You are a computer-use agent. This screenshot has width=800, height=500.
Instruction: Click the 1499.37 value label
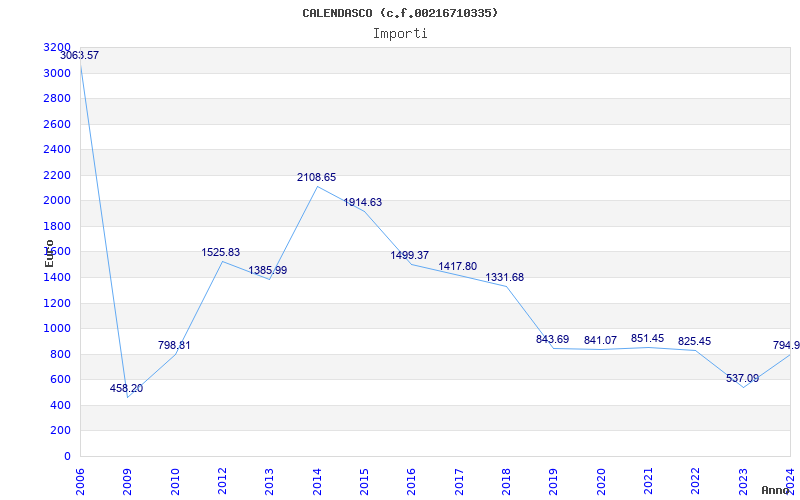click(x=410, y=256)
